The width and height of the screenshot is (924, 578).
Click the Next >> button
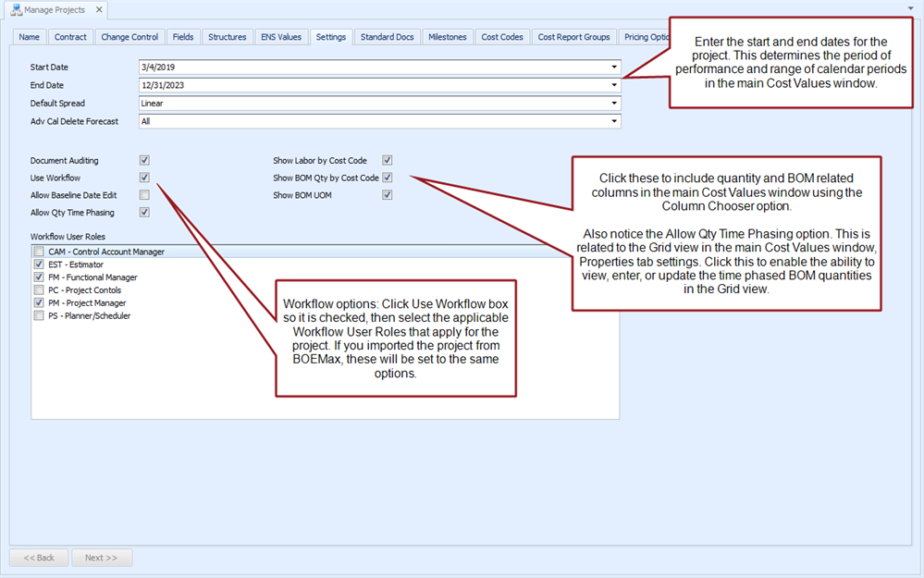pyautogui.click(x=102, y=558)
